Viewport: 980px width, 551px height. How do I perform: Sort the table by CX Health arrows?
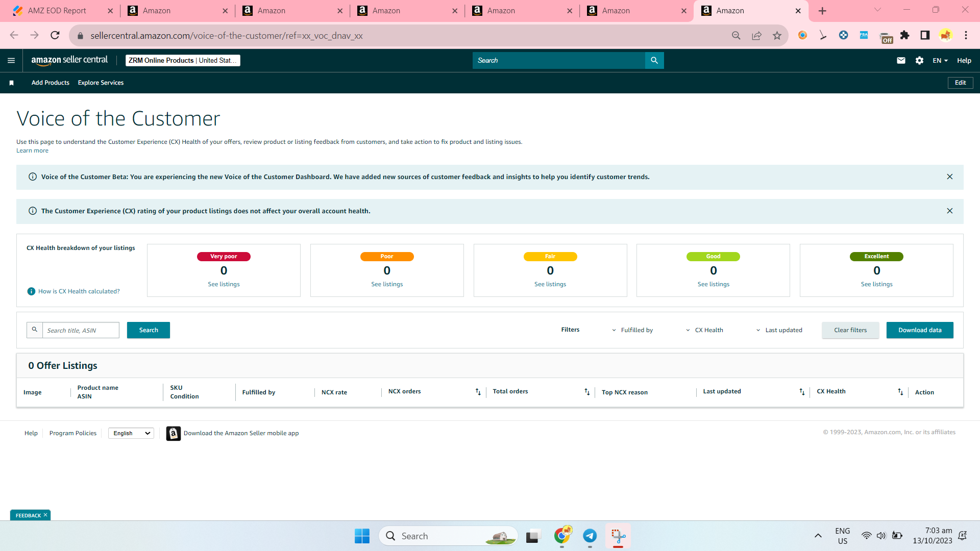click(x=900, y=392)
